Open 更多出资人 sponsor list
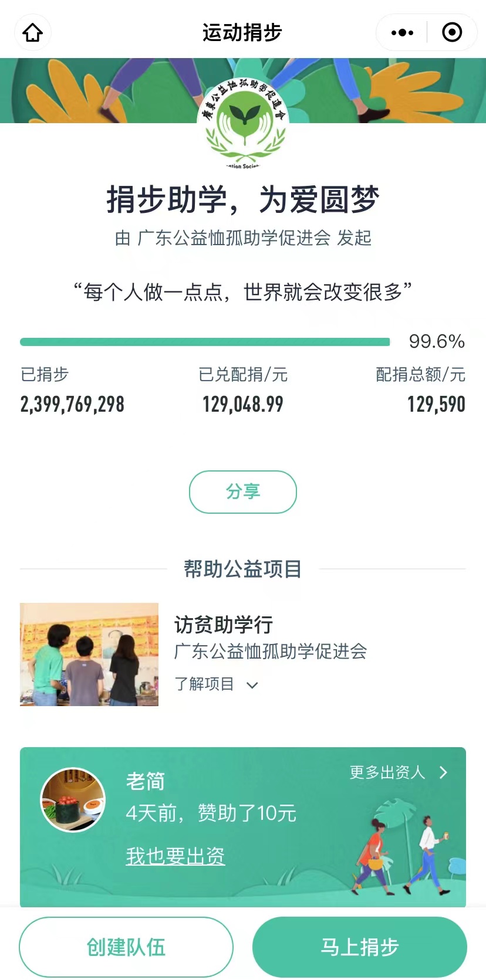Viewport: 486px width, 980px height. 387,772
